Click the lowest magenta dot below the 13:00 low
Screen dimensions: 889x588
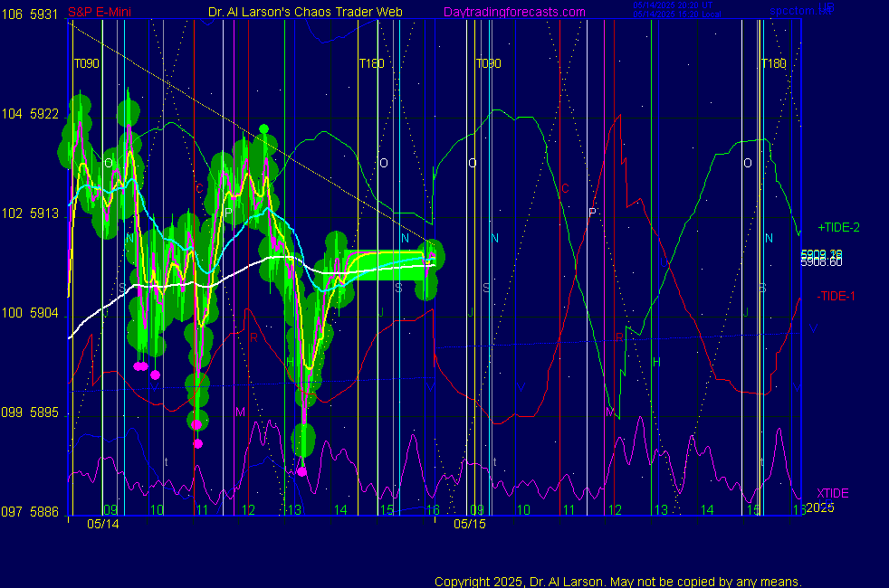click(x=302, y=471)
